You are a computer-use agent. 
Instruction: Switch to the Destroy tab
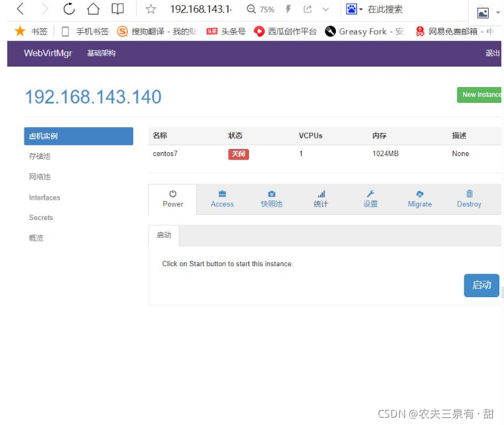(x=469, y=199)
